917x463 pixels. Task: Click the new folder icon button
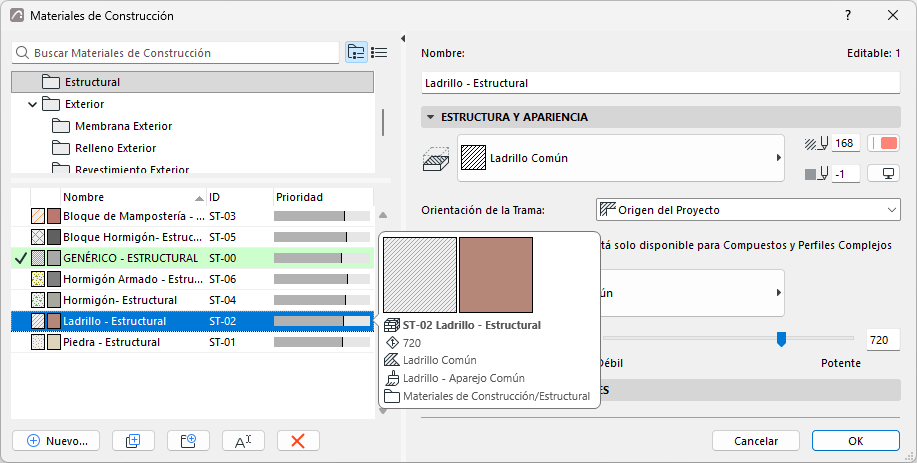click(188, 441)
